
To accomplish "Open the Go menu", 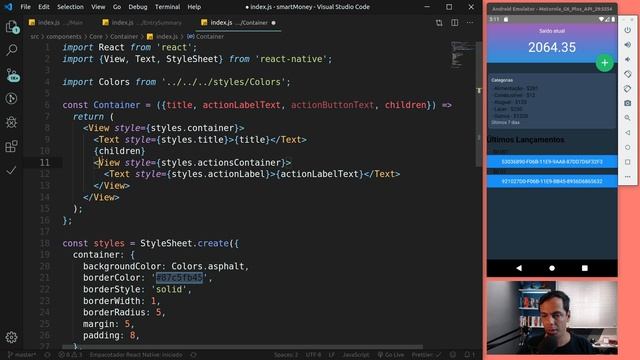I will 117,7.
